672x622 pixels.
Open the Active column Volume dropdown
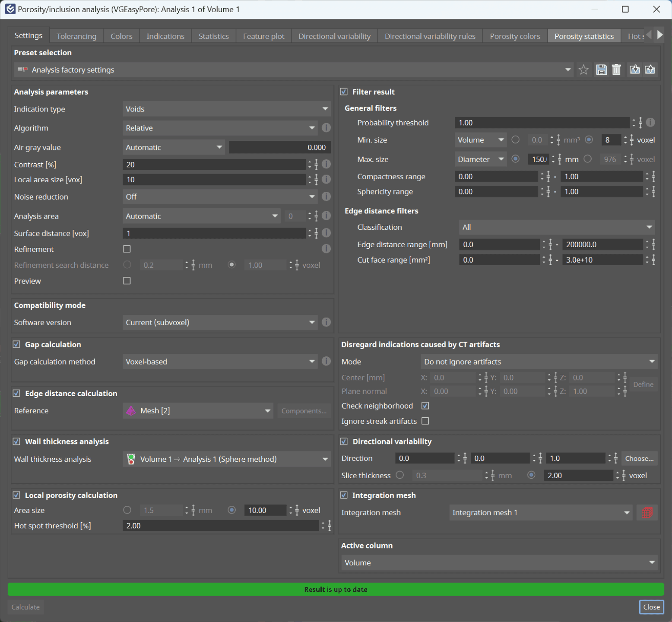499,563
